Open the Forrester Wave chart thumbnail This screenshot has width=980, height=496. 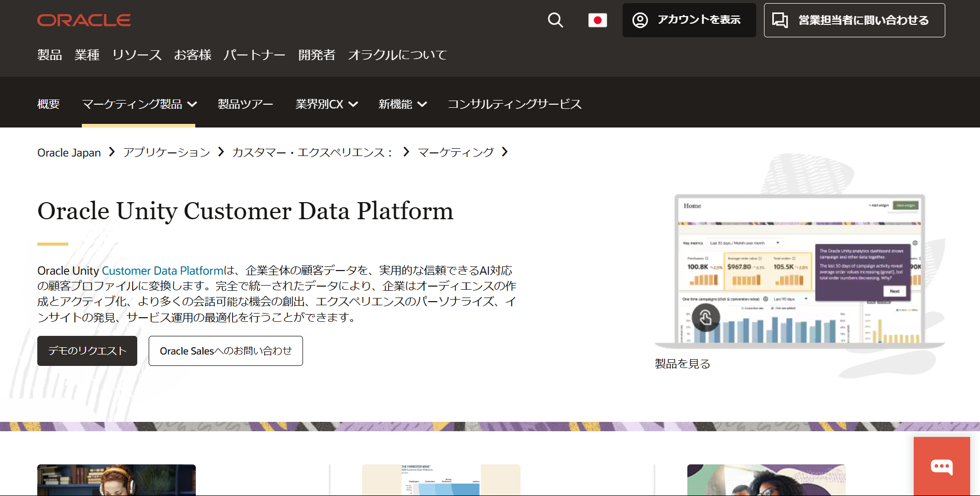[x=441, y=480]
